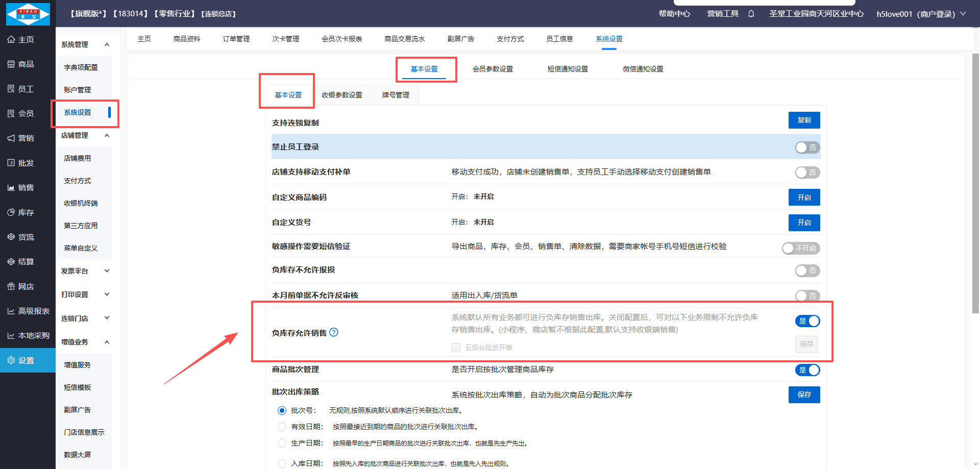Click the notification bell icon
Image resolution: width=980 pixels, height=469 pixels.
(x=751, y=14)
